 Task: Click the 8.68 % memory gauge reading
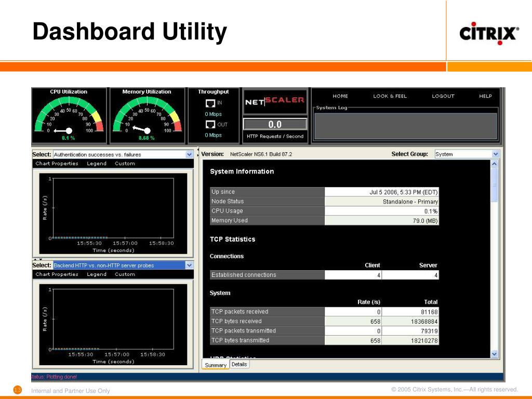[146, 138]
